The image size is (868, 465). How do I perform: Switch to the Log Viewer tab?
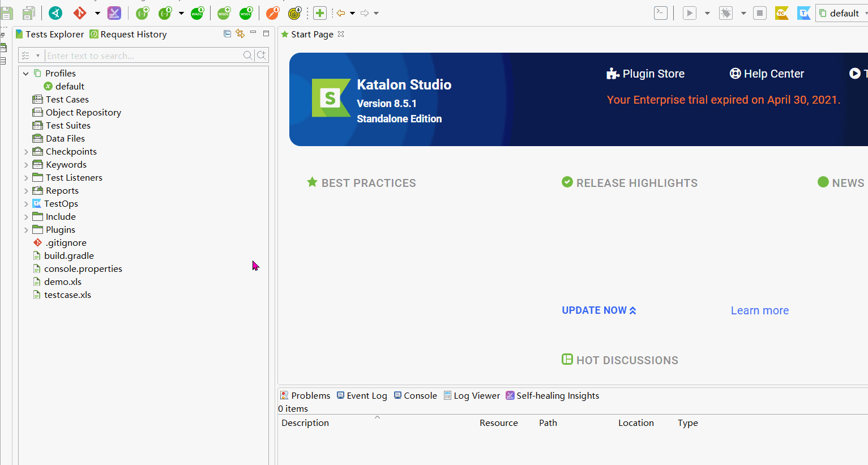[472, 396]
